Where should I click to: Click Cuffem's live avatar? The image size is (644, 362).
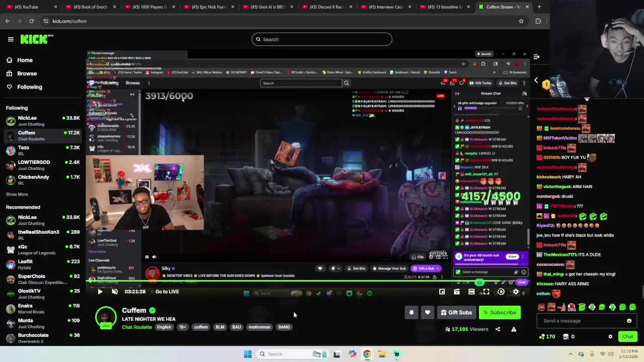pos(105,317)
